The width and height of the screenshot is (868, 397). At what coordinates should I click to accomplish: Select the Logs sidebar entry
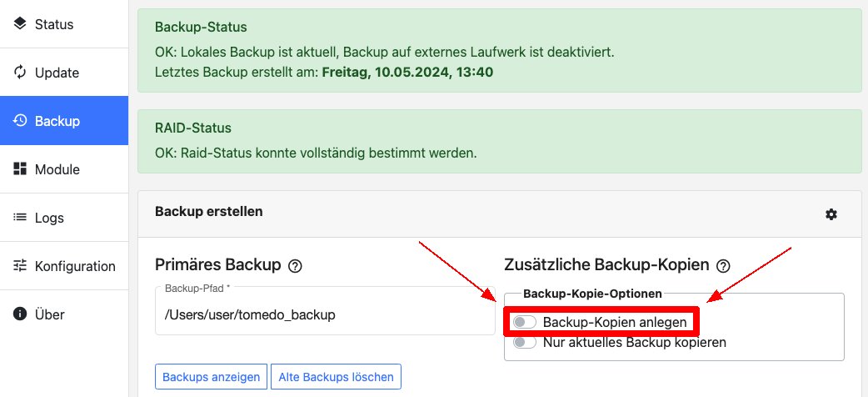click(x=64, y=218)
